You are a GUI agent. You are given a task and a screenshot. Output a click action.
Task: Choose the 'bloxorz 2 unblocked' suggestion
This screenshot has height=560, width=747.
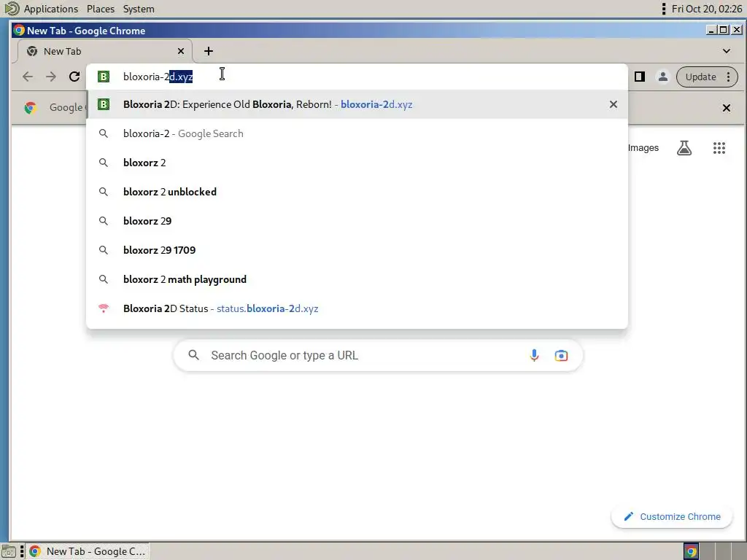tap(357, 192)
